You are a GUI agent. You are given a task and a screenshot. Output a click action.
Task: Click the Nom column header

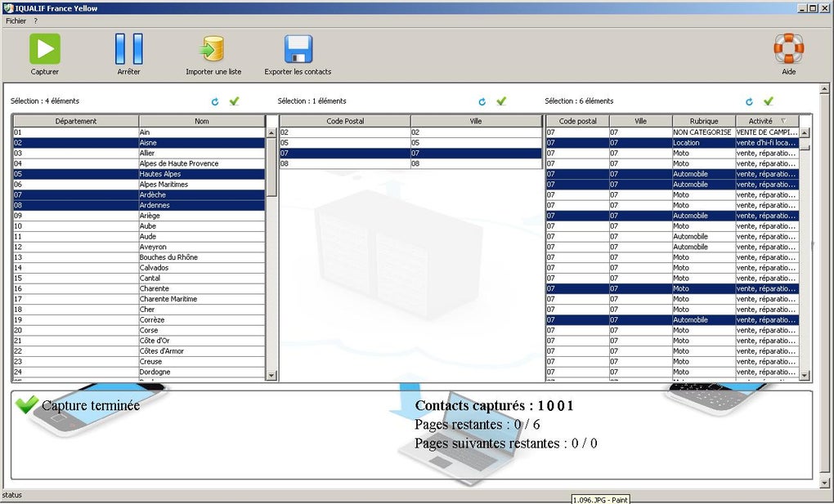[202, 121]
